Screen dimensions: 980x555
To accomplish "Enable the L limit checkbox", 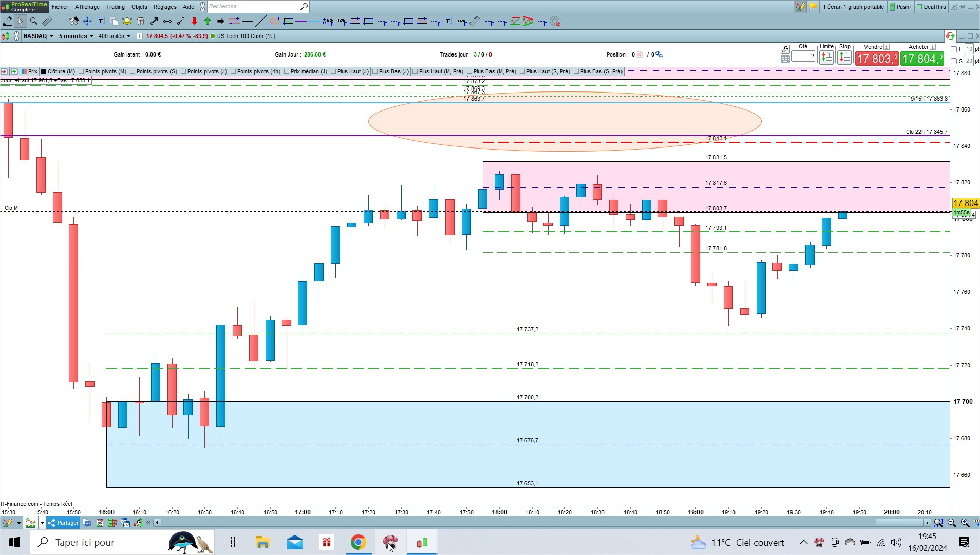I will pos(954,49).
